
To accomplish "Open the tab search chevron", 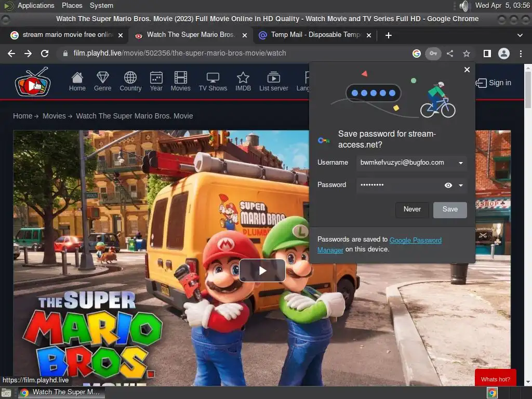I will point(520,35).
